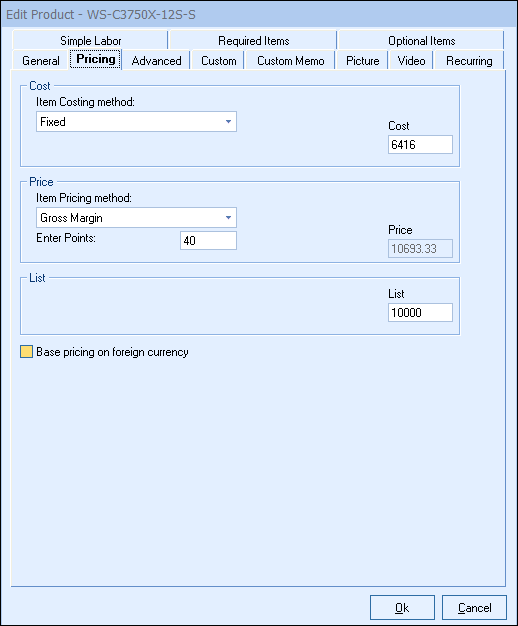Click the Enter Points field showing 40

coord(208,240)
